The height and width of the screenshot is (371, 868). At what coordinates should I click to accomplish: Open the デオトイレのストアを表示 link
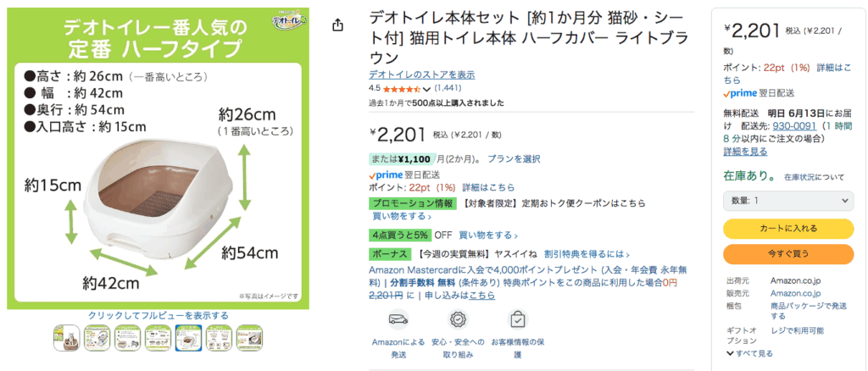421,75
